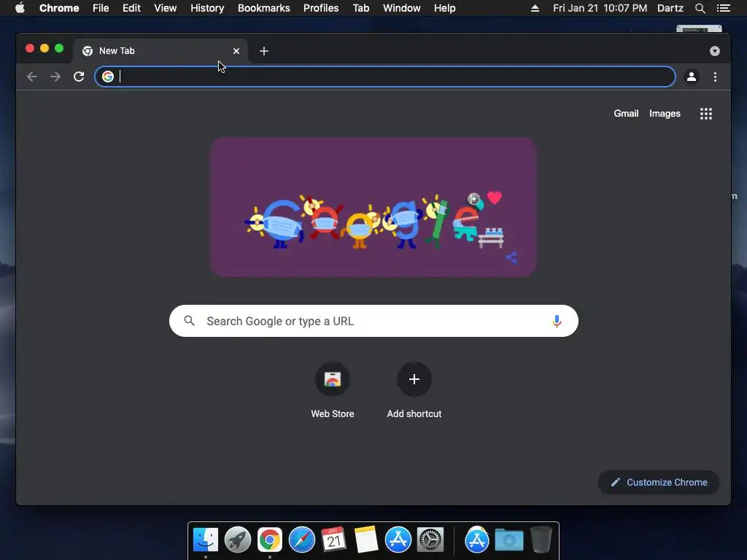The height and width of the screenshot is (560, 747).
Task: Open System Preferences from the Dock
Action: click(430, 540)
